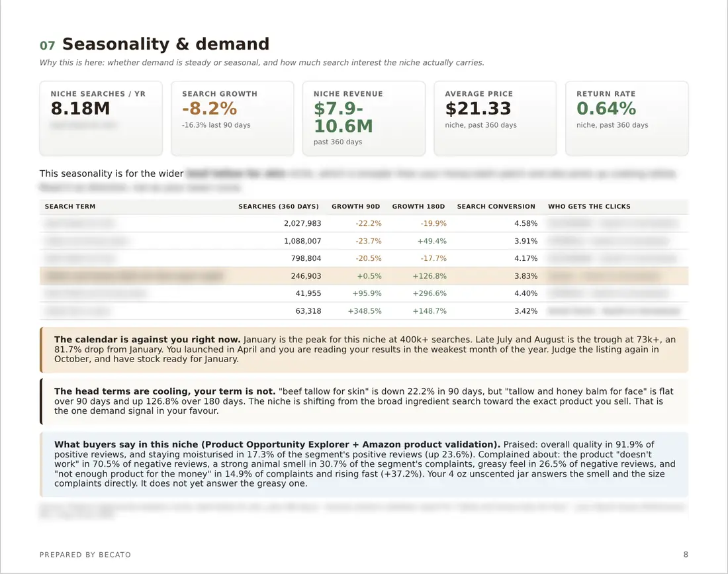The height and width of the screenshot is (574, 728).
Task: Click the "AVERAGE PRICE" card label
Action: 478,94
